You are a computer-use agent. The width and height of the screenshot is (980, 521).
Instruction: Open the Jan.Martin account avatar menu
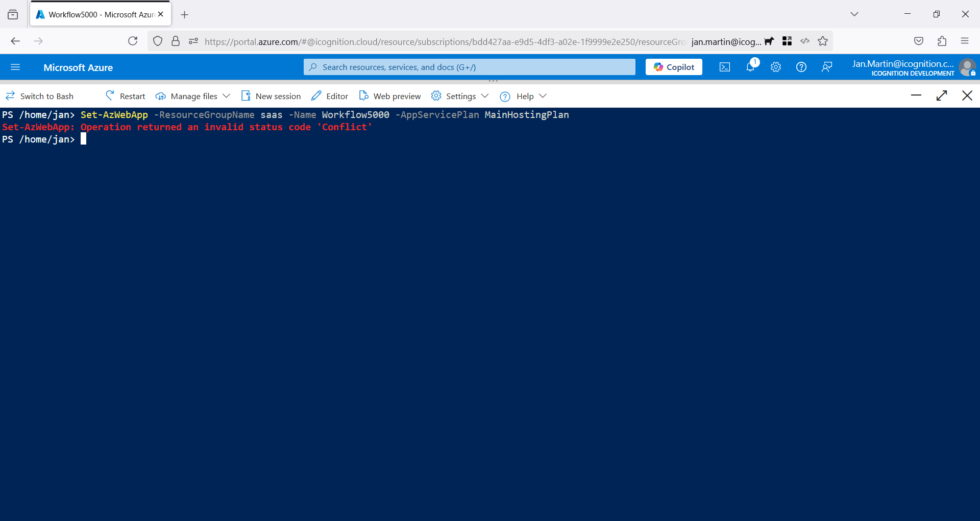[967, 67]
